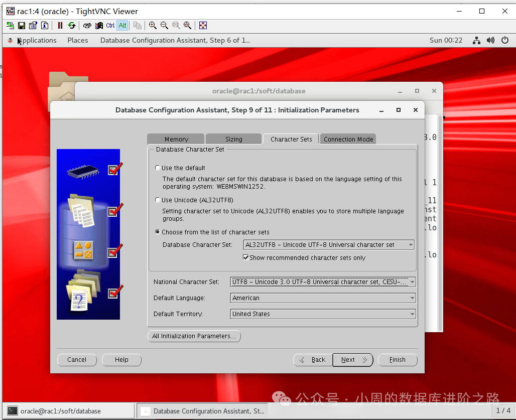Viewport: 516px width, 420px height.
Task: Click the shapes block step image
Action: (x=84, y=250)
